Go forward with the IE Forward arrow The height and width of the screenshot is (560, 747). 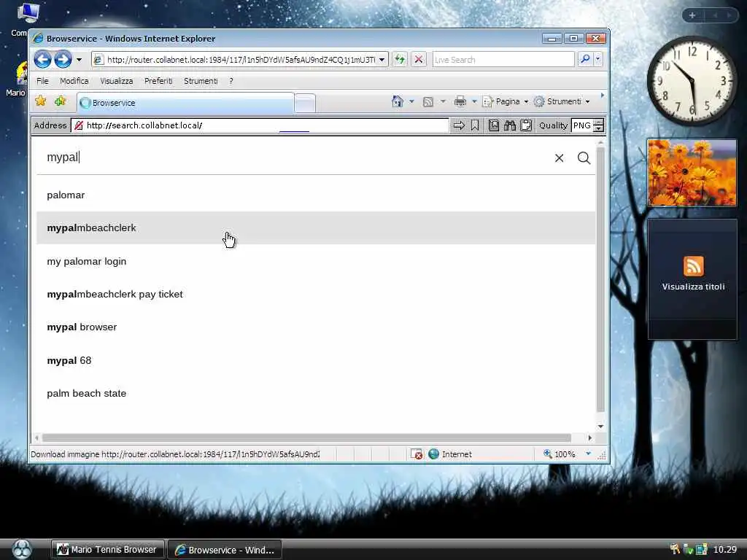[x=63, y=60]
